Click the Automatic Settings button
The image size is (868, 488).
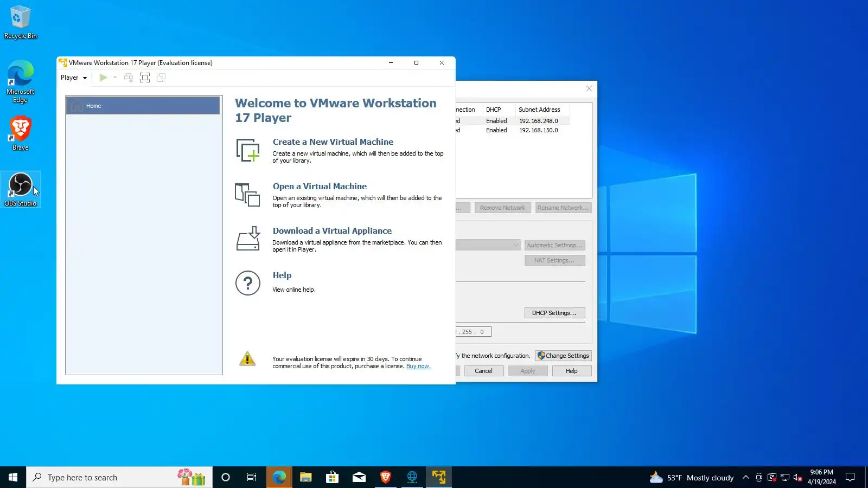[554, 245]
